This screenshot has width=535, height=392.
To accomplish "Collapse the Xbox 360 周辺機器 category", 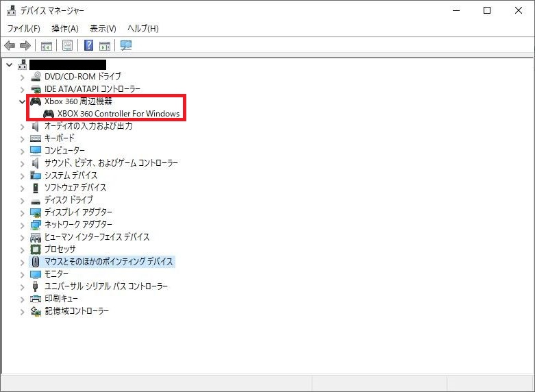I will point(23,101).
